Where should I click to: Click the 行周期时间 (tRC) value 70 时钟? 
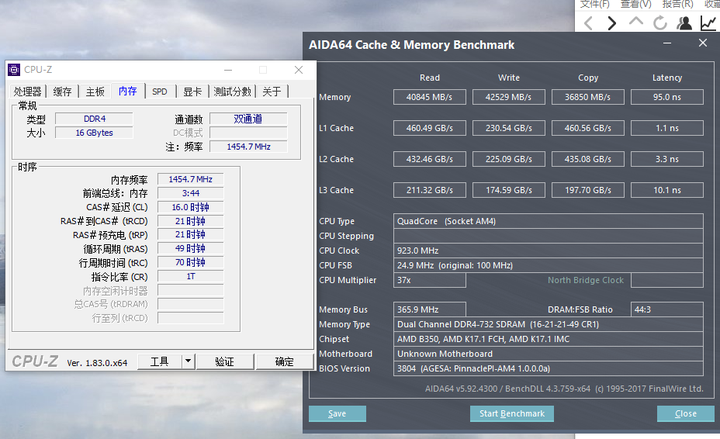click(191, 262)
